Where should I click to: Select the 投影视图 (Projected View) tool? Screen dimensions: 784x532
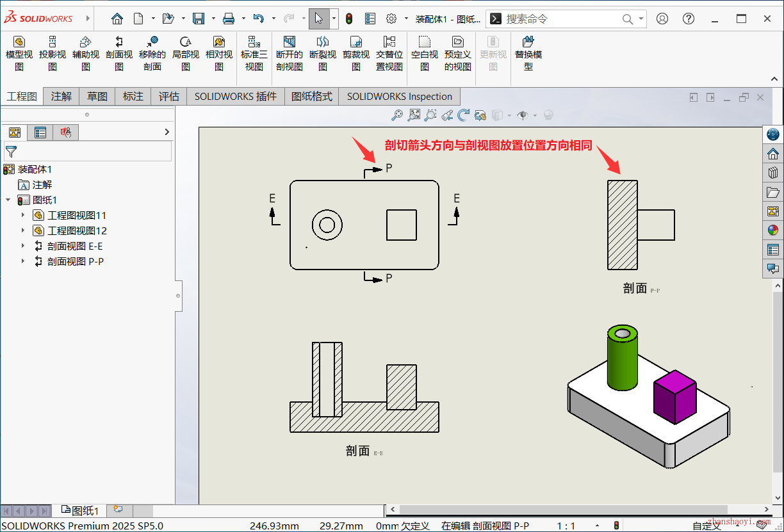(53, 53)
